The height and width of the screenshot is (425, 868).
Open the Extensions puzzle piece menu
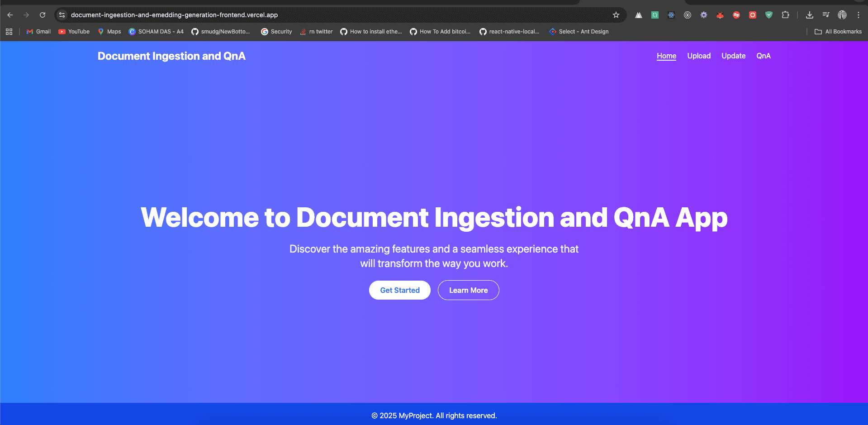(786, 15)
